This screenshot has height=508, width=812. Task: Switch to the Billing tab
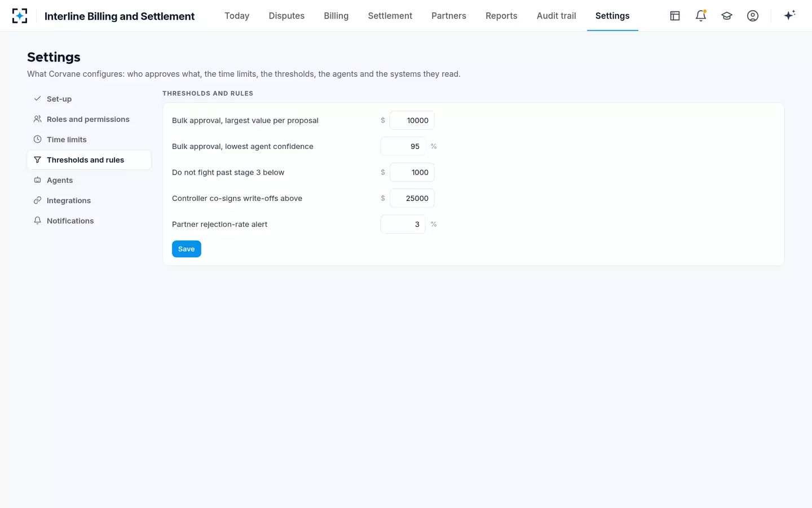tap(336, 16)
